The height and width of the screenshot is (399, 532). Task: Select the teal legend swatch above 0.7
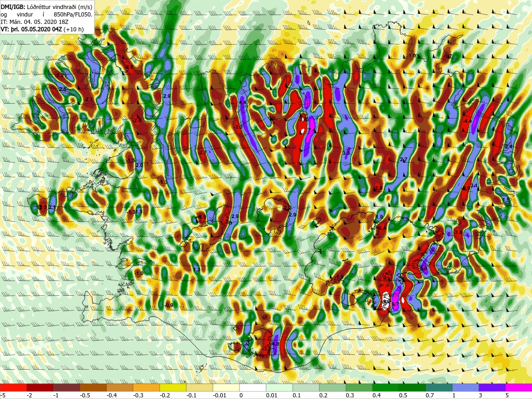pos(439,387)
